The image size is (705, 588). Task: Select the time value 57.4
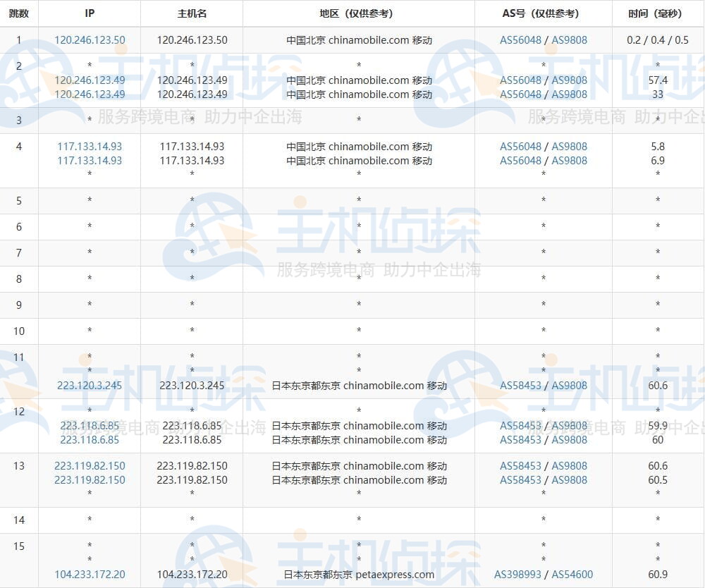click(x=658, y=80)
